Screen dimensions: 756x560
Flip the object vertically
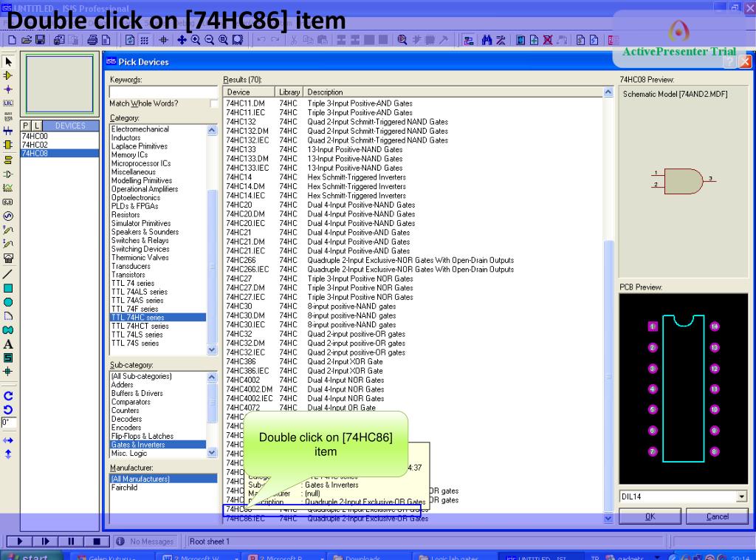[x=8, y=454]
